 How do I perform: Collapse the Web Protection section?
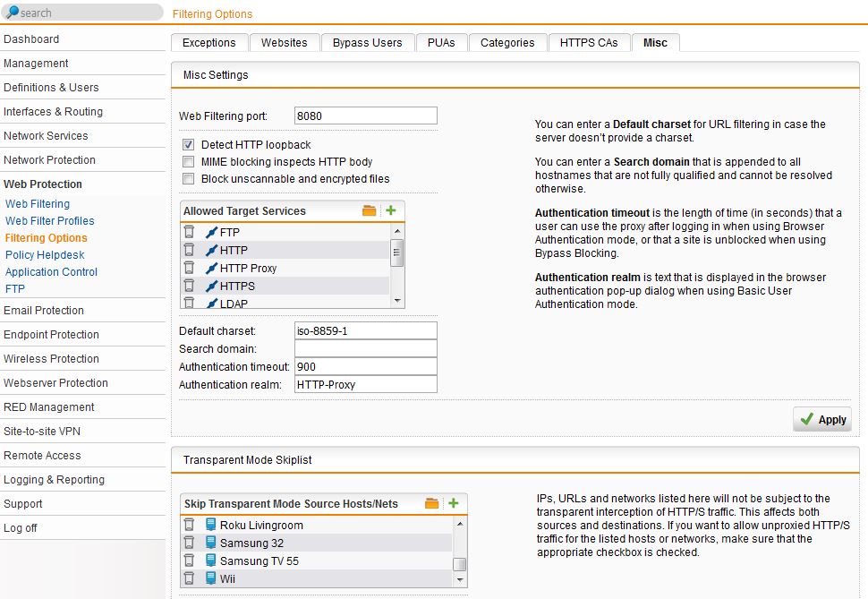point(82,184)
